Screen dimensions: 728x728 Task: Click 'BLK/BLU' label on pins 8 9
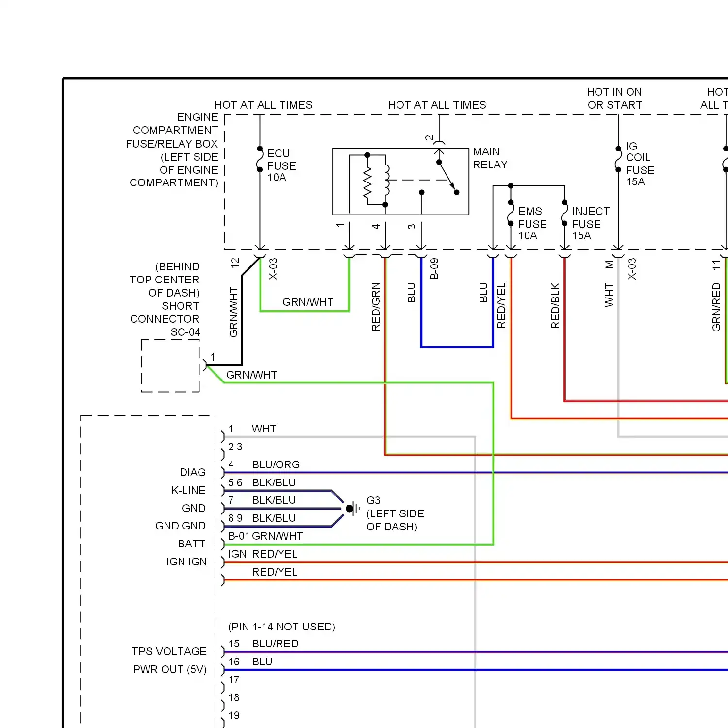tap(274, 518)
